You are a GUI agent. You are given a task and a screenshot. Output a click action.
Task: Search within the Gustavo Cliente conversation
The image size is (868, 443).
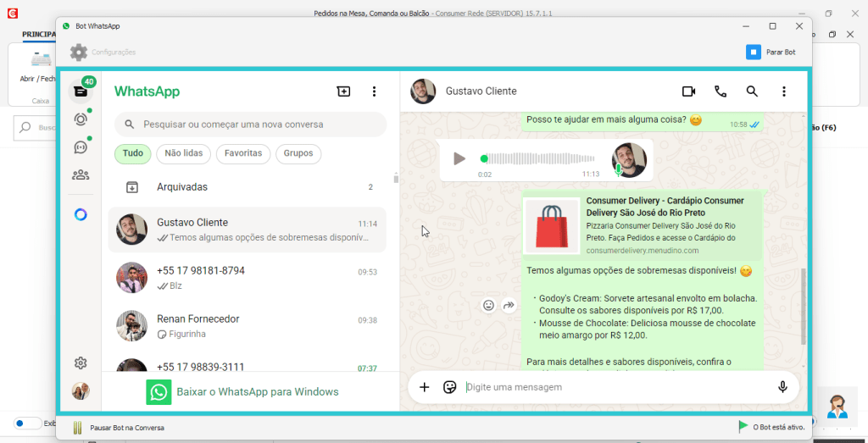click(x=752, y=91)
